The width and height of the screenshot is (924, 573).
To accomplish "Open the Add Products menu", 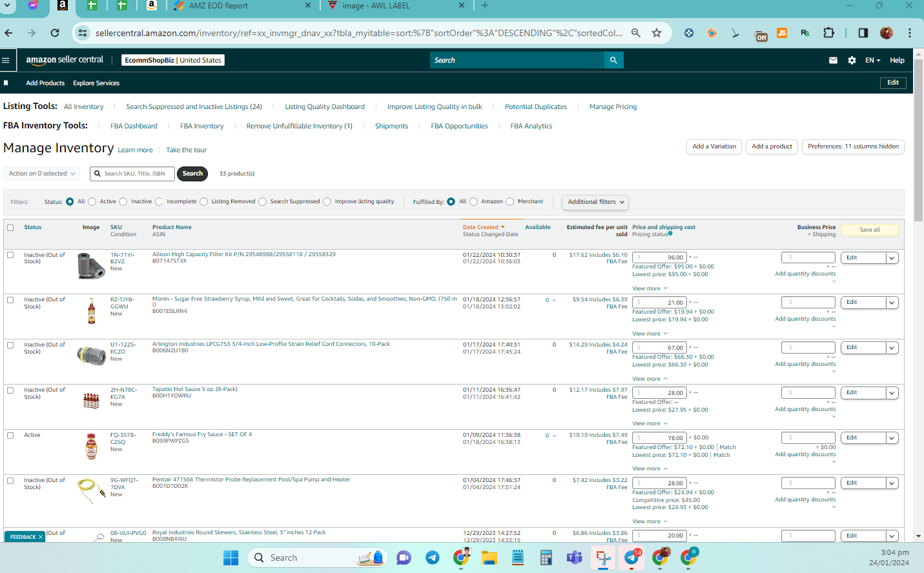I will [x=45, y=83].
